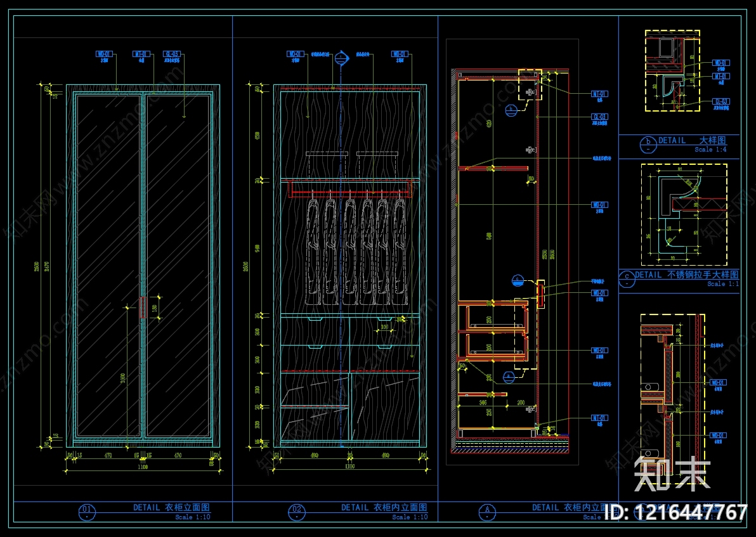Select the GL-03 tag in the b detail
This screenshot has height=537, width=756.
[x=721, y=101]
